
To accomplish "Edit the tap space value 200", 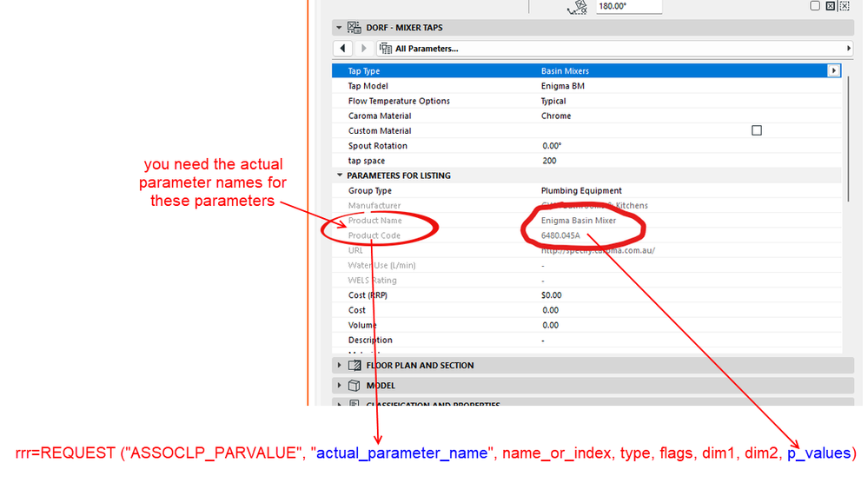I will (549, 161).
